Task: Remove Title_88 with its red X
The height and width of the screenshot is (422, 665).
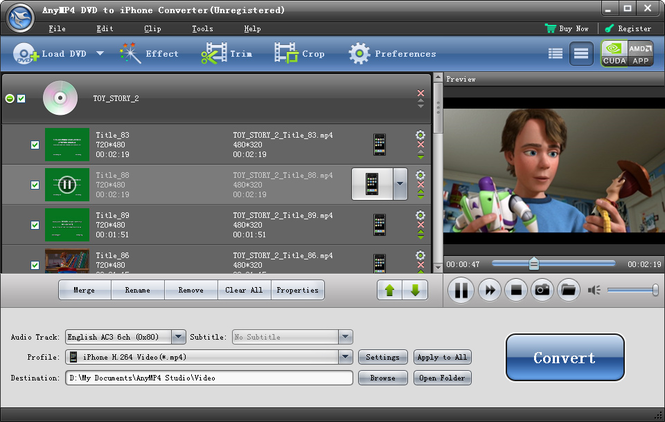Action: coord(421,184)
